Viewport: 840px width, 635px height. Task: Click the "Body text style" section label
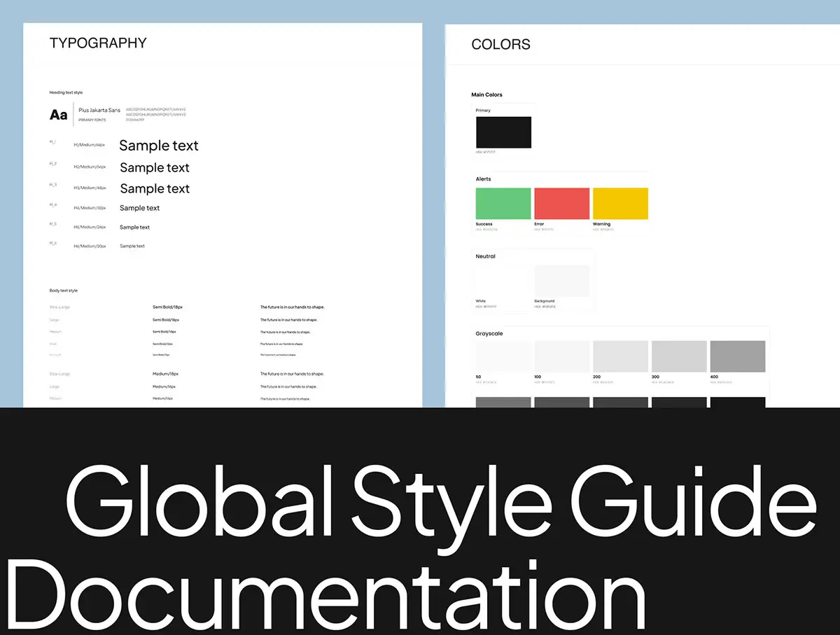pos(64,291)
